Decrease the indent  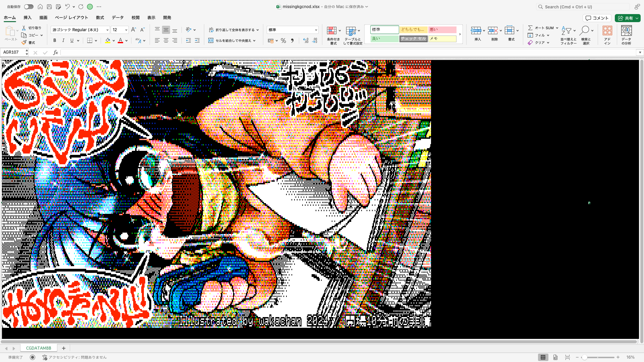pyautogui.click(x=189, y=41)
